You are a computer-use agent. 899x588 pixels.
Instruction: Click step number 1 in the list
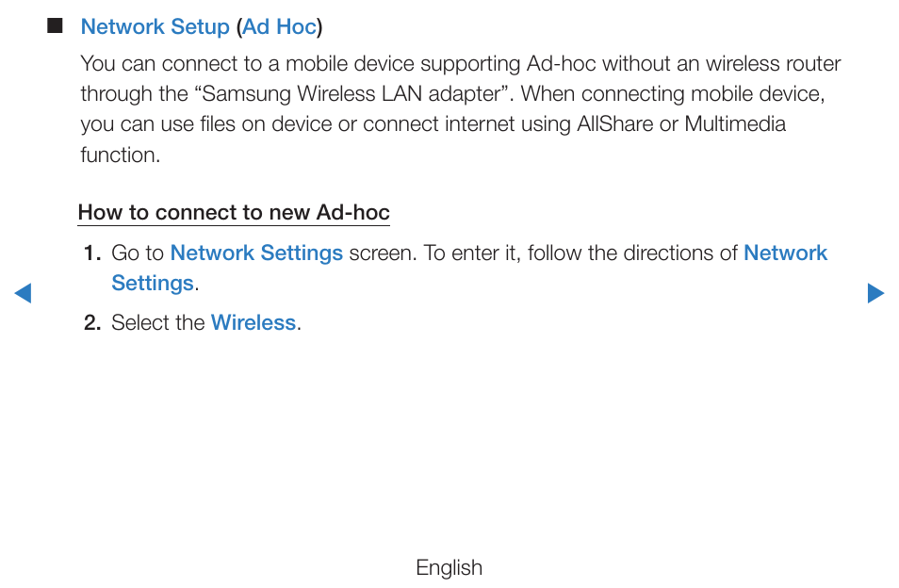tap(91, 253)
